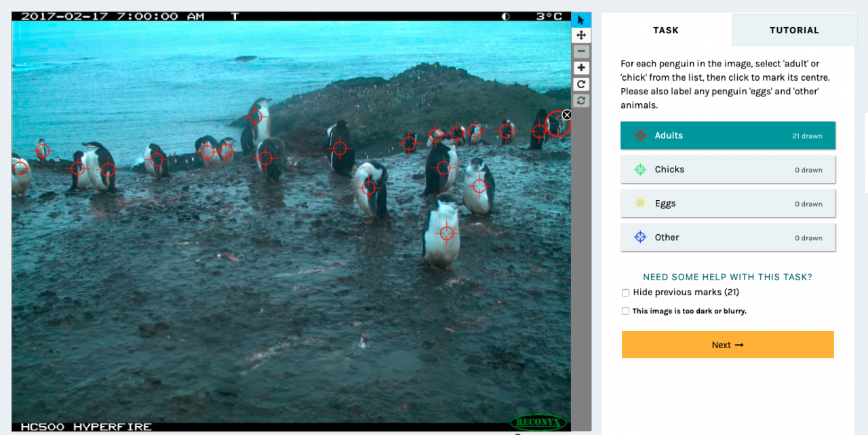
Task: Rotate the penguin image
Action: click(x=581, y=84)
